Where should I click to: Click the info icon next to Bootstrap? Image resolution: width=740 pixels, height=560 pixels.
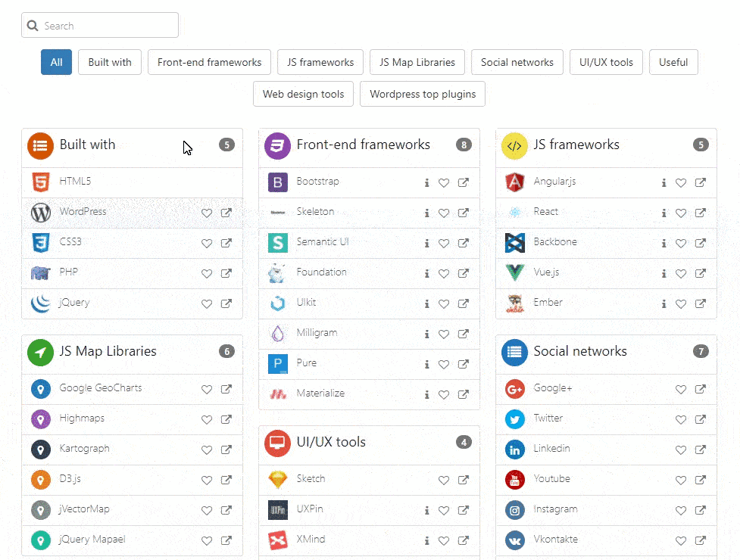(x=426, y=182)
